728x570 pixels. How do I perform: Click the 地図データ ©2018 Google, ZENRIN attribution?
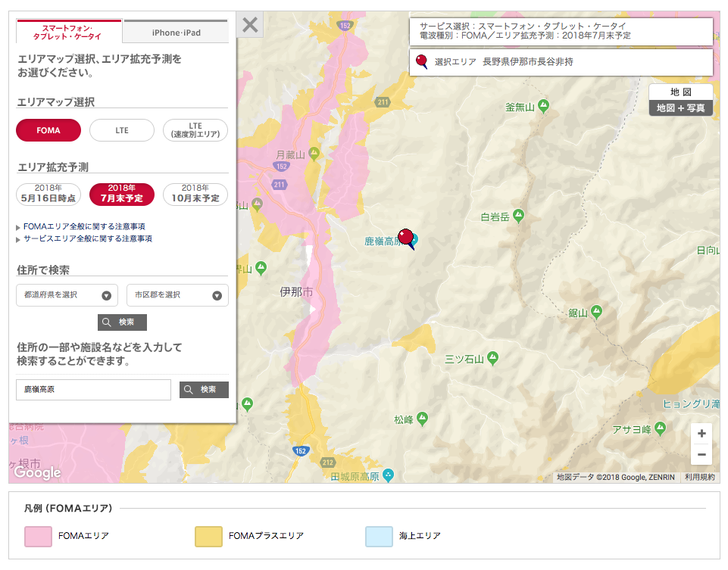(x=616, y=477)
